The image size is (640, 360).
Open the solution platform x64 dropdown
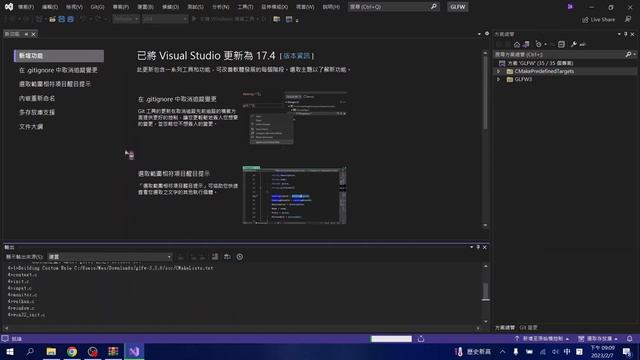coord(165,19)
